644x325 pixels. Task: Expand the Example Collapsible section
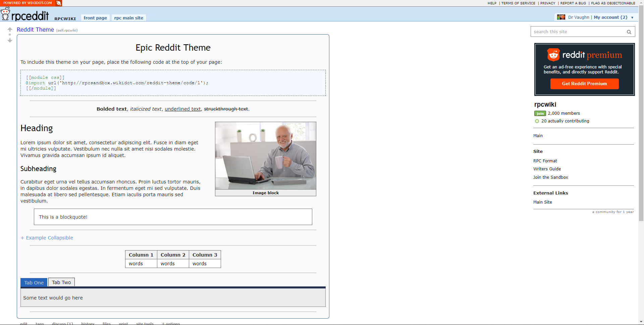tap(47, 238)
